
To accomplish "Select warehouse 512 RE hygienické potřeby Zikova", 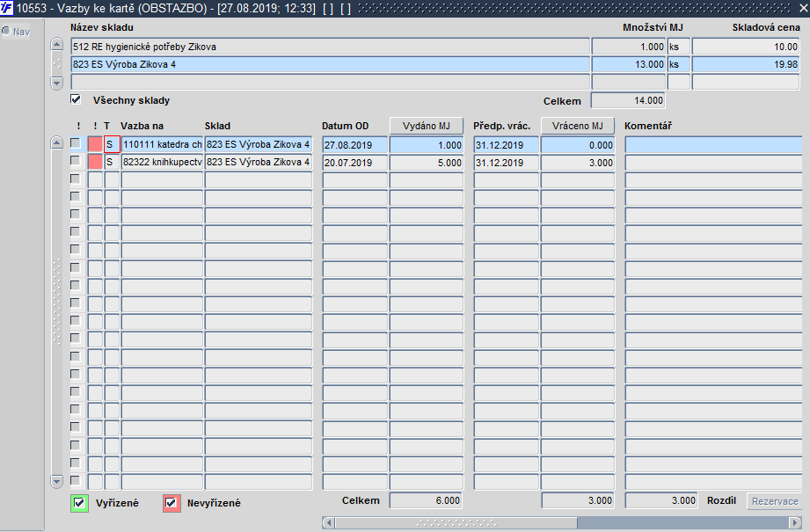I will point(330,47).
